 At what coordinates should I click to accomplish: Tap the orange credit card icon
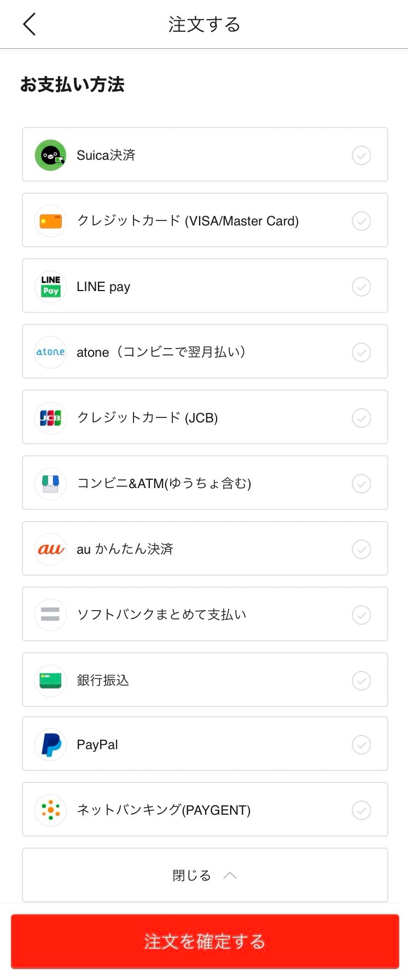pos(50,221)
